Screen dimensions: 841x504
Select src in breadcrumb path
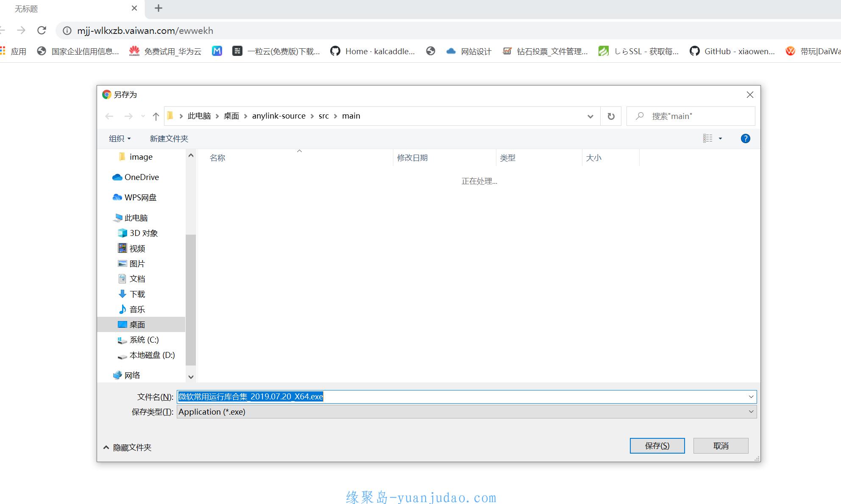[x=324, y=116]
